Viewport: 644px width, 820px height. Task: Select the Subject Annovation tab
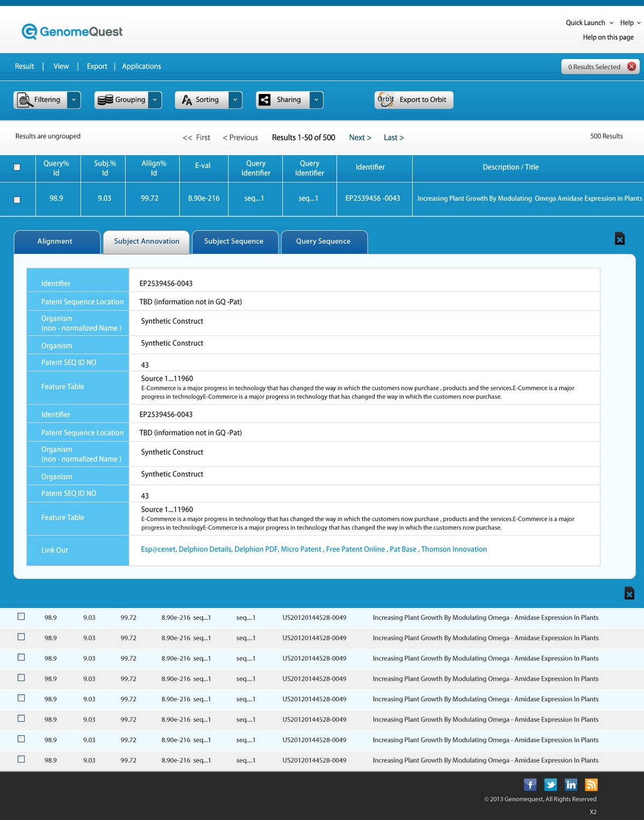(147, 242)
